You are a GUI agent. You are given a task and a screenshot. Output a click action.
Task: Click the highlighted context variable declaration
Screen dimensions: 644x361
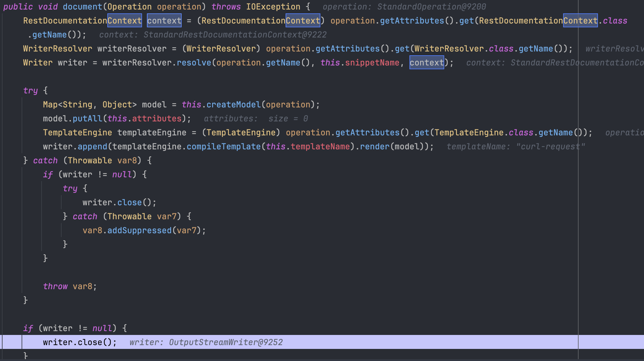point(164,21)
